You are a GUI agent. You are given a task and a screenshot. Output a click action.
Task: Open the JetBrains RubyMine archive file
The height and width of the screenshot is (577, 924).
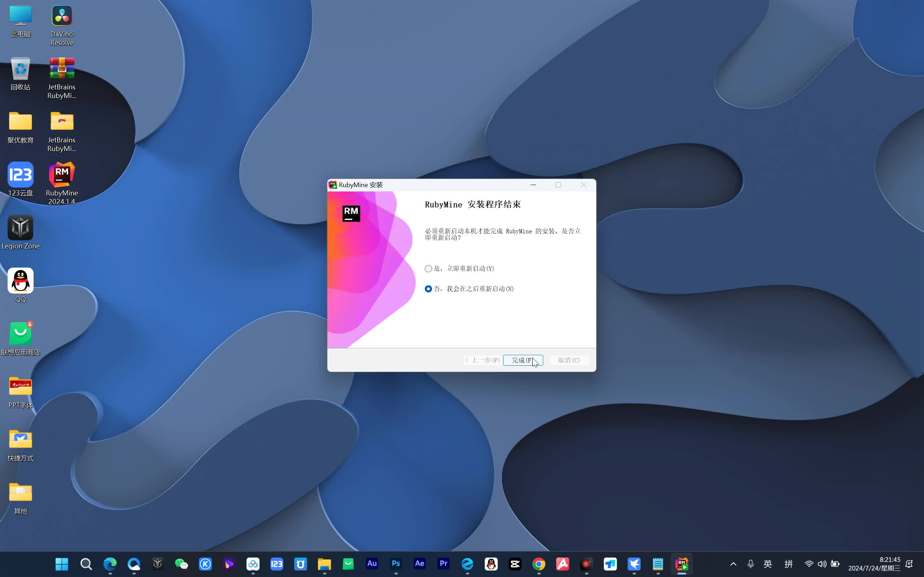point(62,69)
